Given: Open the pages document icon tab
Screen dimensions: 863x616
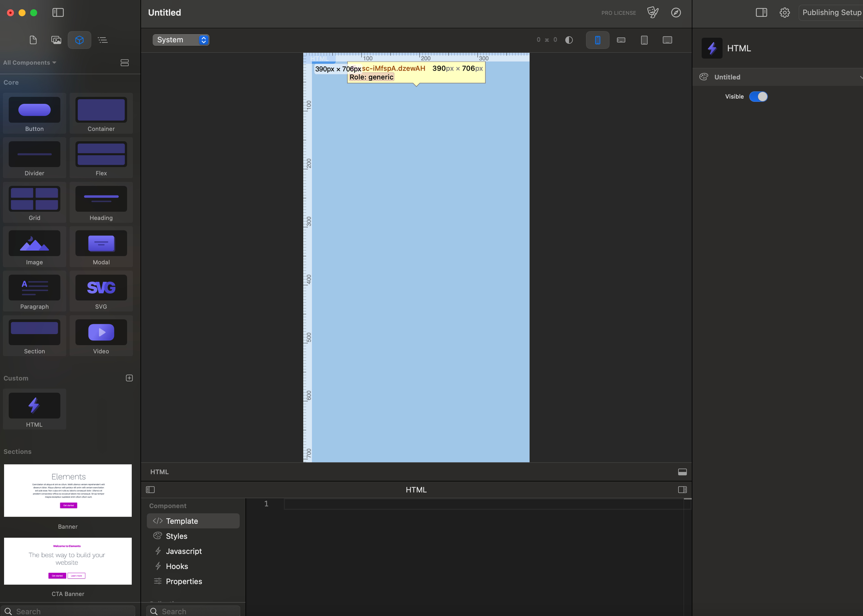Looking at the screenshot, I should 33,40.
